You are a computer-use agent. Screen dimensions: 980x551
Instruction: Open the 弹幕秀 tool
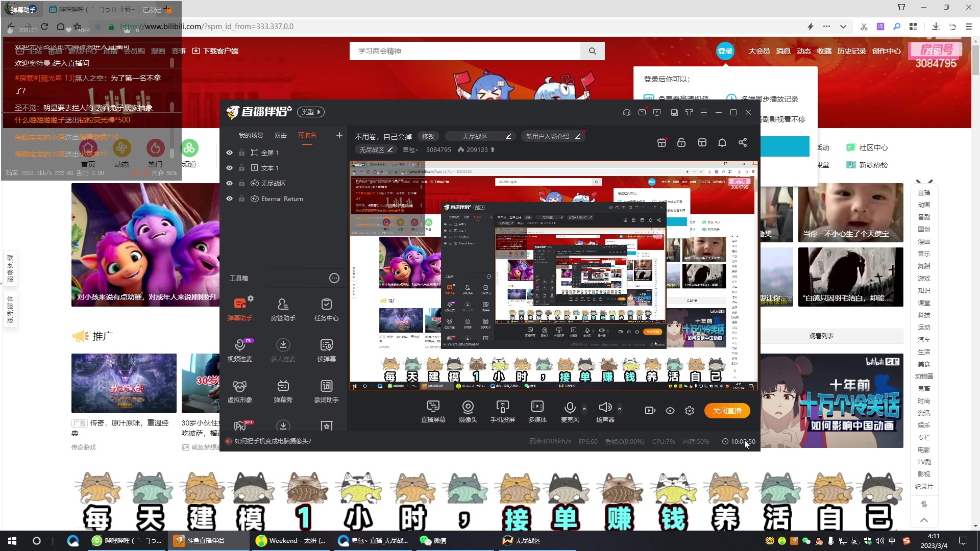[x=283, y=391]
